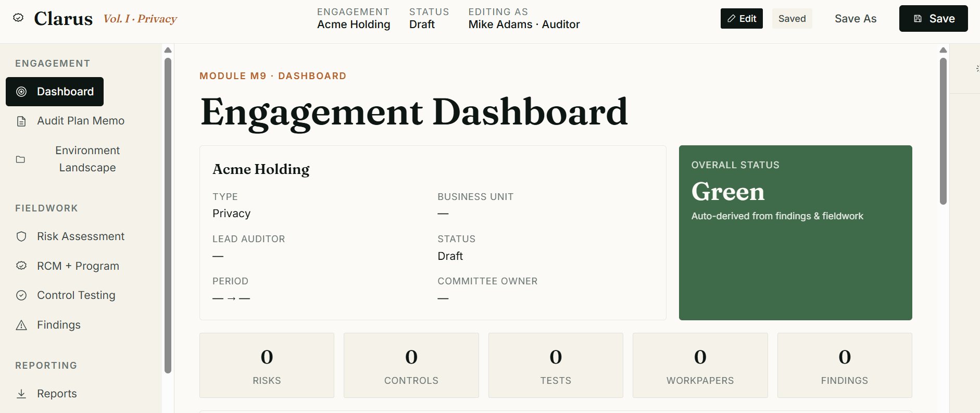Click the Clarus logo badge icon
This screenshot has height=413, width=980.
pos(18,18)
